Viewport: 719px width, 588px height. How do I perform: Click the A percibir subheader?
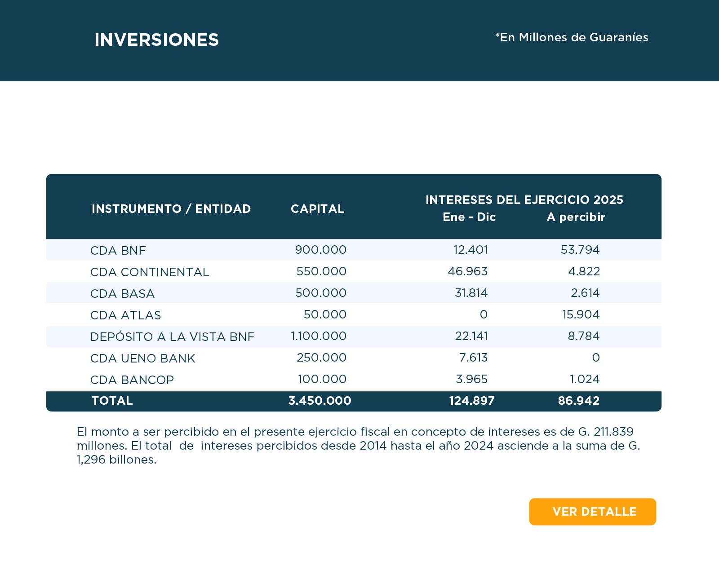576,217
